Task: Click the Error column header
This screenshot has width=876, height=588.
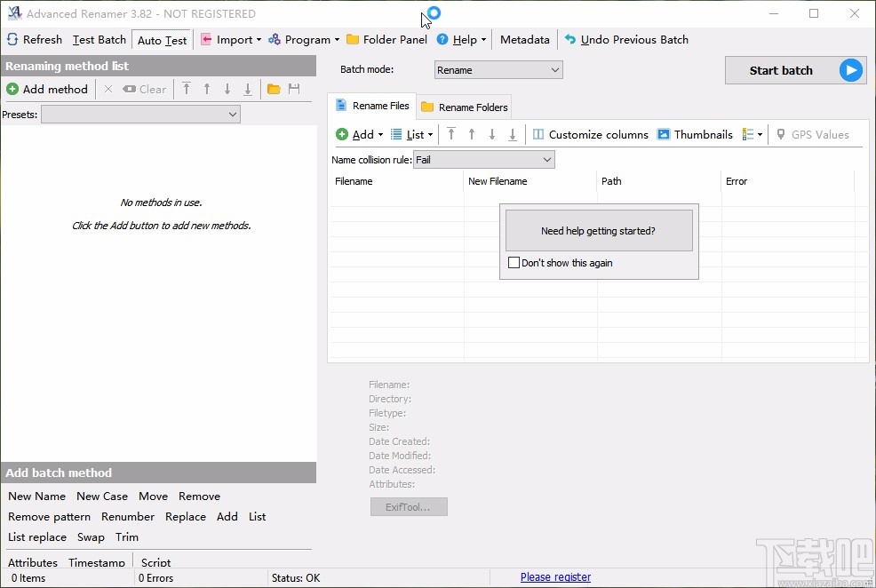Action: coord(737,181)
